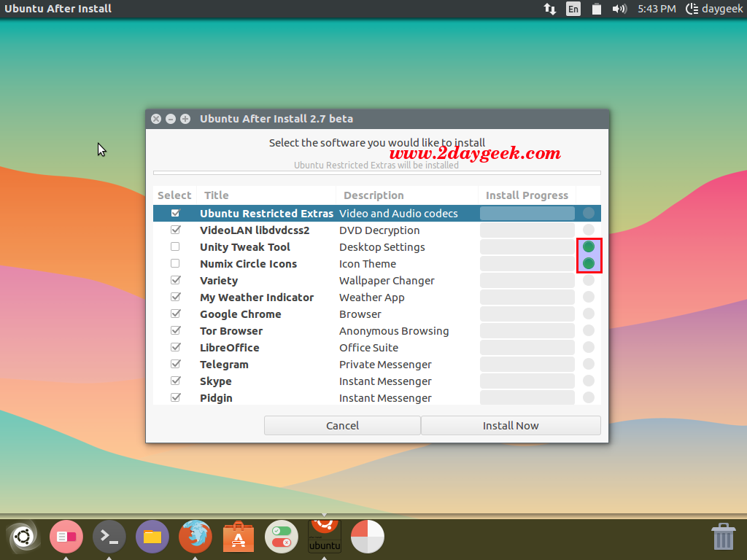Viewport: 747px width, 560px height.
Task: Uncheck My Weather Indicator checkbox
Action: tap(175, 297)
